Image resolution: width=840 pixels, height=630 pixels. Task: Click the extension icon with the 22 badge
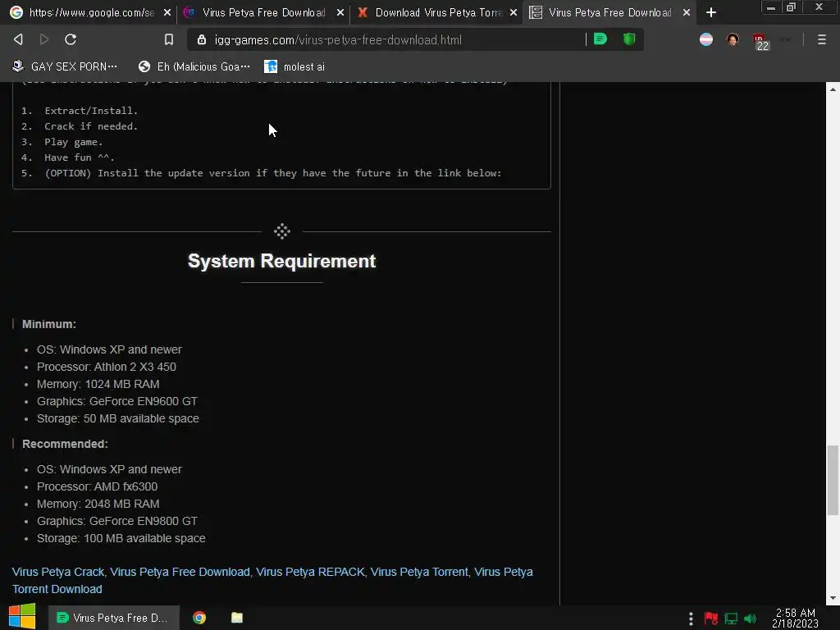pyautogui.click(x=760, y=41)
